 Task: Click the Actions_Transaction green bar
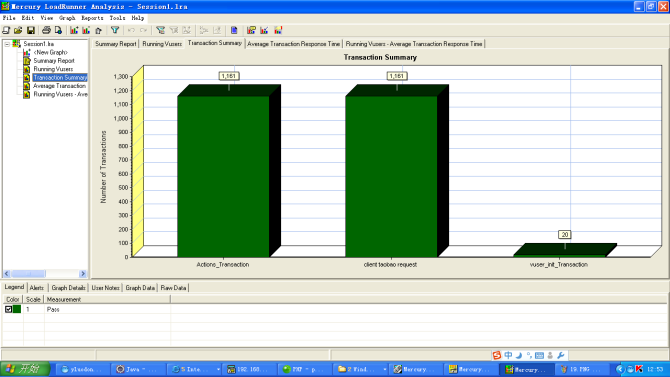[x=223, y=176]
